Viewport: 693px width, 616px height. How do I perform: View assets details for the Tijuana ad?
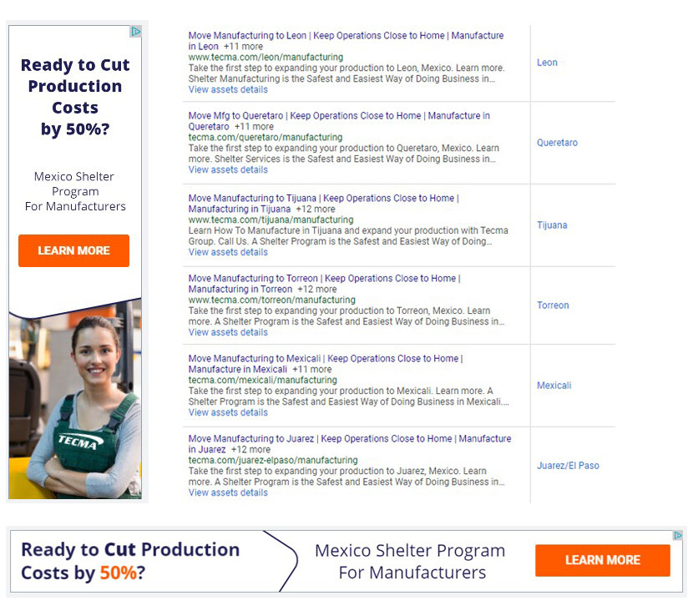click(228, 252)
